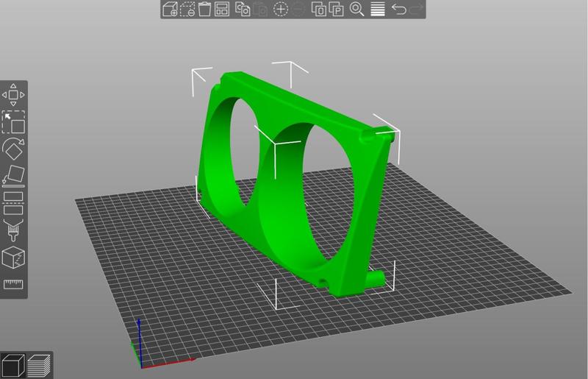Select the Cut tool

coord(13,203)
